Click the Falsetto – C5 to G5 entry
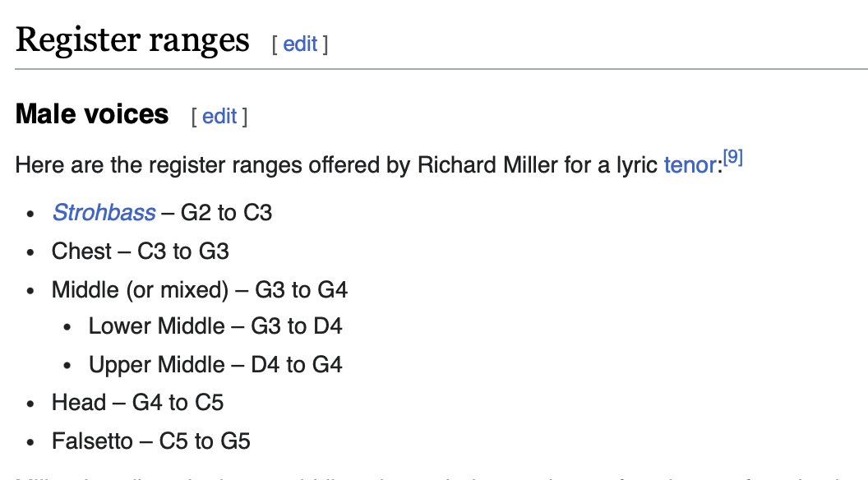Image resolution: width=868 pixels, height=480 pixels. point(151,441)
